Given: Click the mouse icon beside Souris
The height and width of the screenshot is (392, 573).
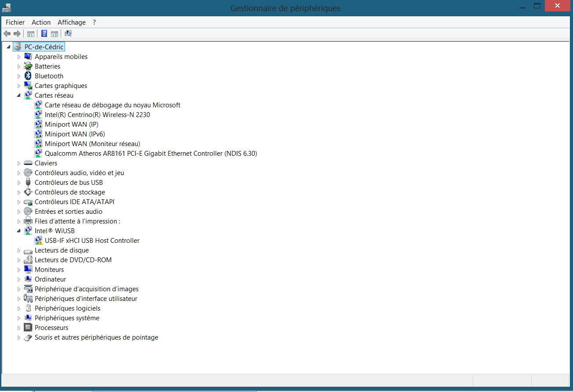Looking at the screenshot, I should tap(28, 337).
